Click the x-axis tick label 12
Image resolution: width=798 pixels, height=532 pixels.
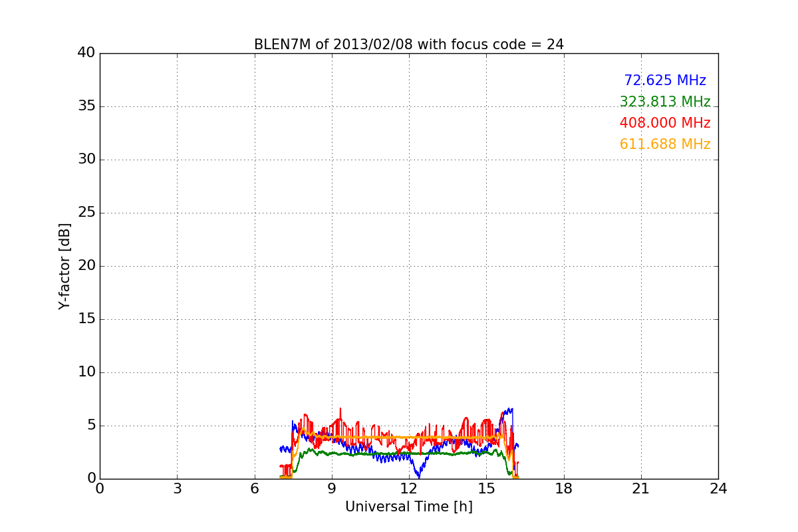tap(409, 488)
